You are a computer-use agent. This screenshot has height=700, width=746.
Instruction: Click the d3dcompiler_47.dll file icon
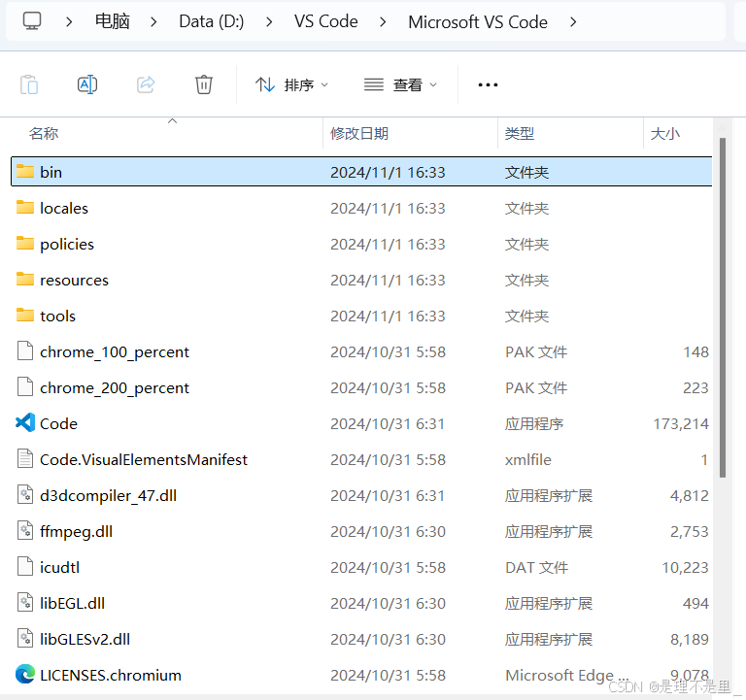pos(25,494)
